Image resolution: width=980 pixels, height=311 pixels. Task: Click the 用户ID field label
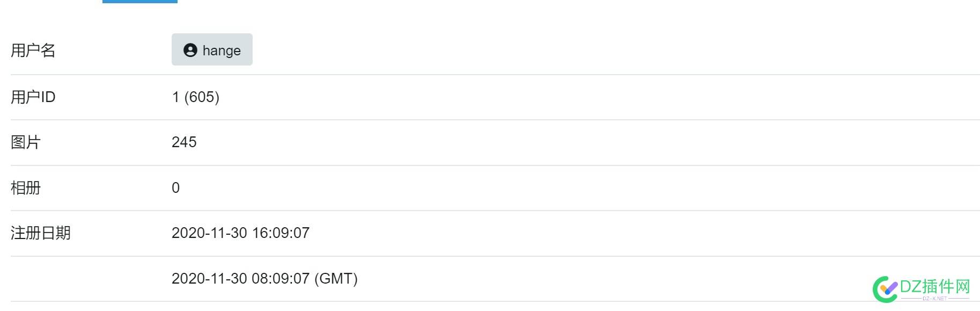click(33, 97)
